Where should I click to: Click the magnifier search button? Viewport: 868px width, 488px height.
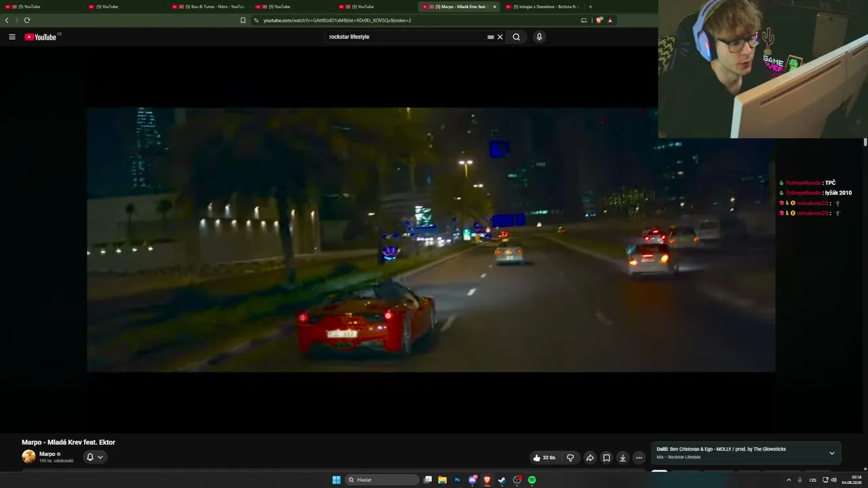pyautogui.click(x=516, y=37)
